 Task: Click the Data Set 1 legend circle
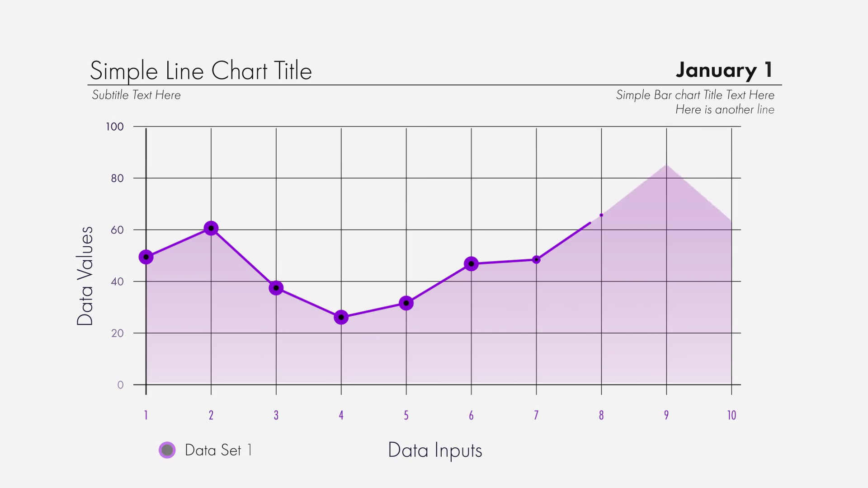click(x=167, y=450)
